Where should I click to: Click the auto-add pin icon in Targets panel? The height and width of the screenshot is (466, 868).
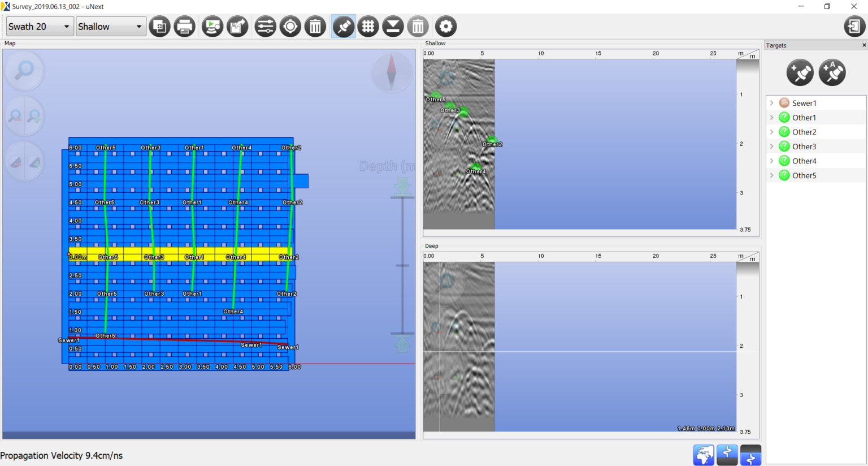(831, 72)
